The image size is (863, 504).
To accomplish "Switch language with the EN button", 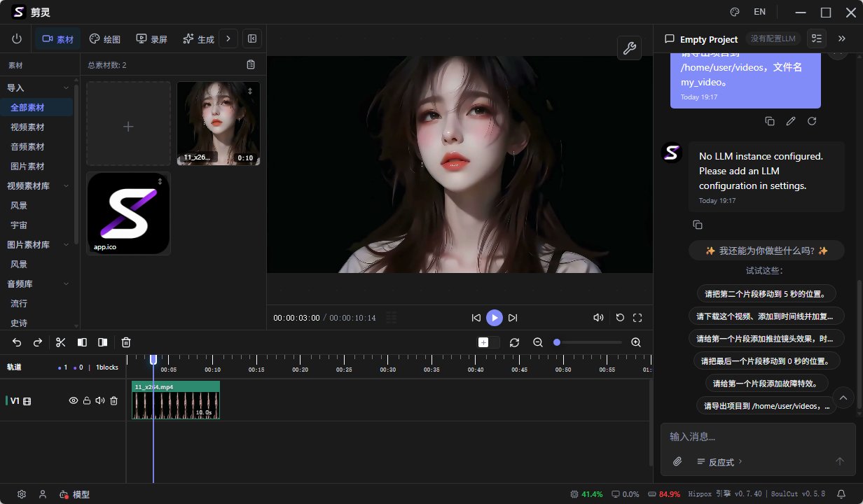I will click(x=759, y=12).
